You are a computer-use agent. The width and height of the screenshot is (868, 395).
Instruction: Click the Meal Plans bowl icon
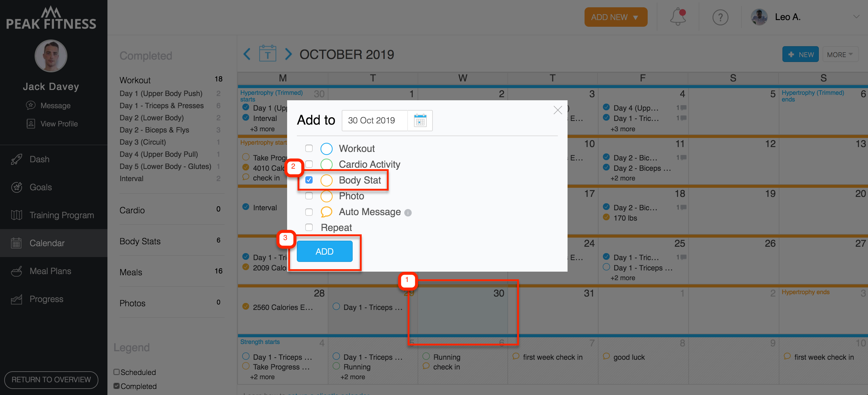click(x=16, y=271)
